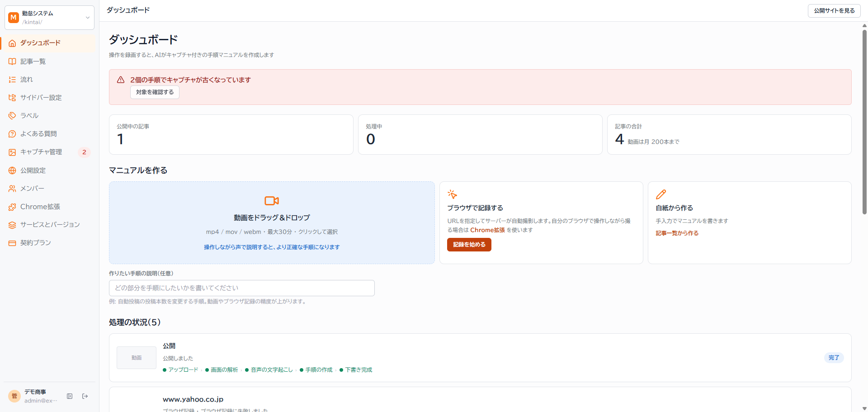Click the home icon beside ダッシュボード

(12, 43)
